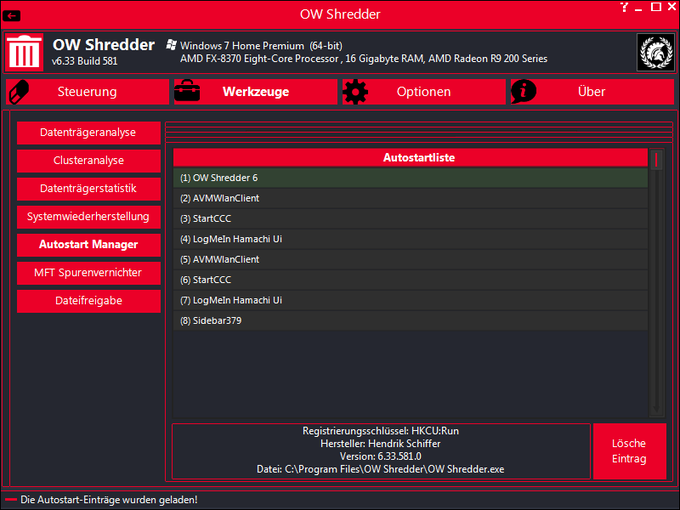The image size is (680, 510).
Task: Click Windows 7 Home Premium system text
Action: 261,46
